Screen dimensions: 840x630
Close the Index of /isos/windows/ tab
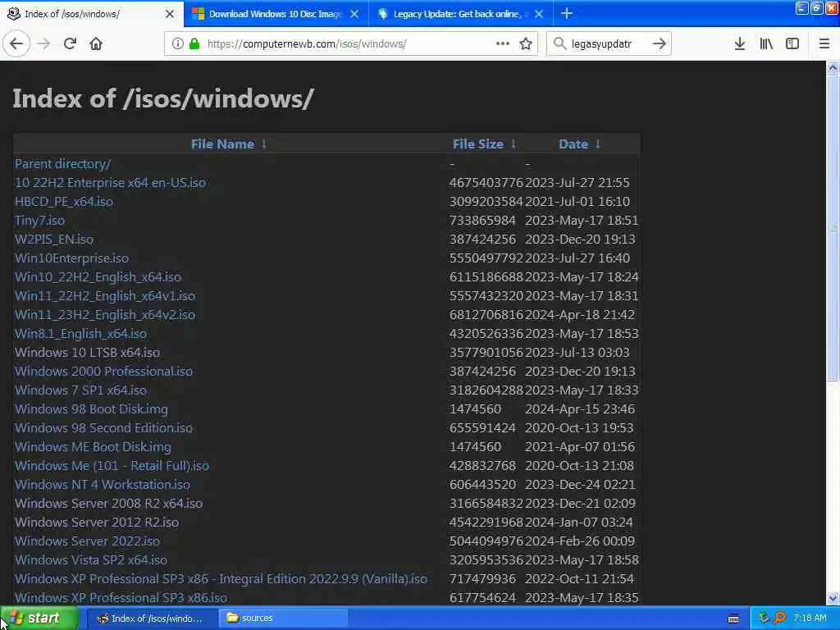pos(170,14)
